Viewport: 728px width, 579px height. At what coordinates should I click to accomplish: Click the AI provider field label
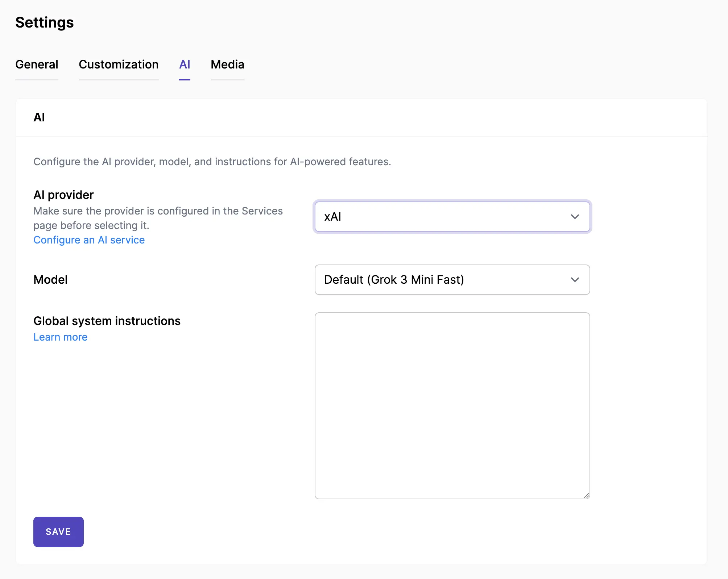[x=63, y=195]
